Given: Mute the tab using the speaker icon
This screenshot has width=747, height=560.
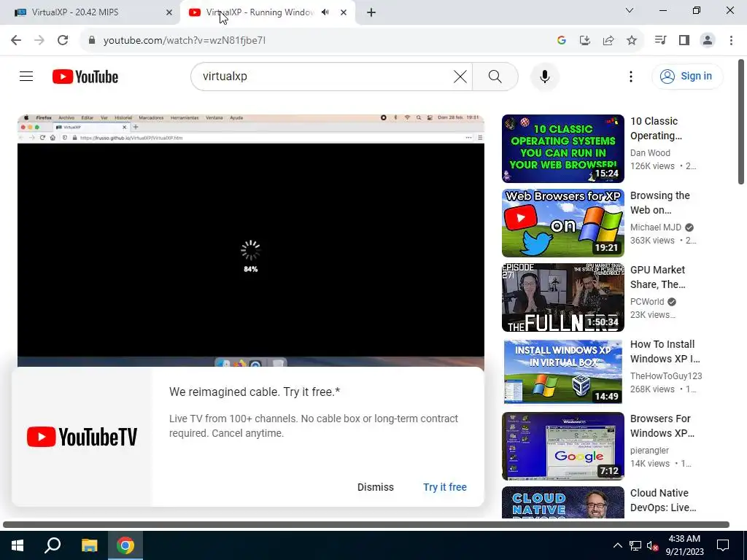Looking at the screenshot, I should click(x=325, y=12).
